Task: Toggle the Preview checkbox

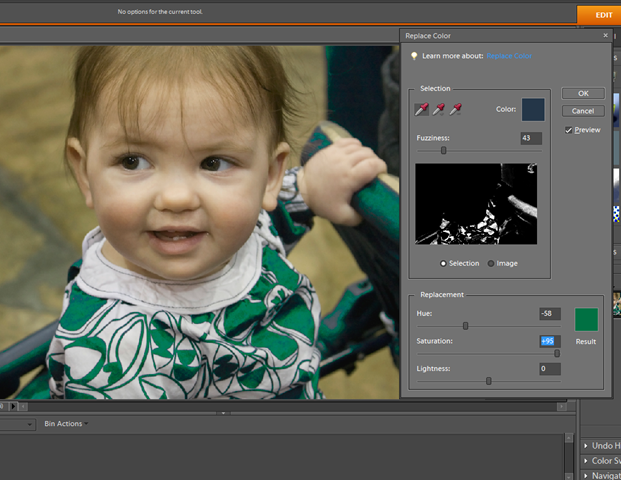Action: [568, 130]
